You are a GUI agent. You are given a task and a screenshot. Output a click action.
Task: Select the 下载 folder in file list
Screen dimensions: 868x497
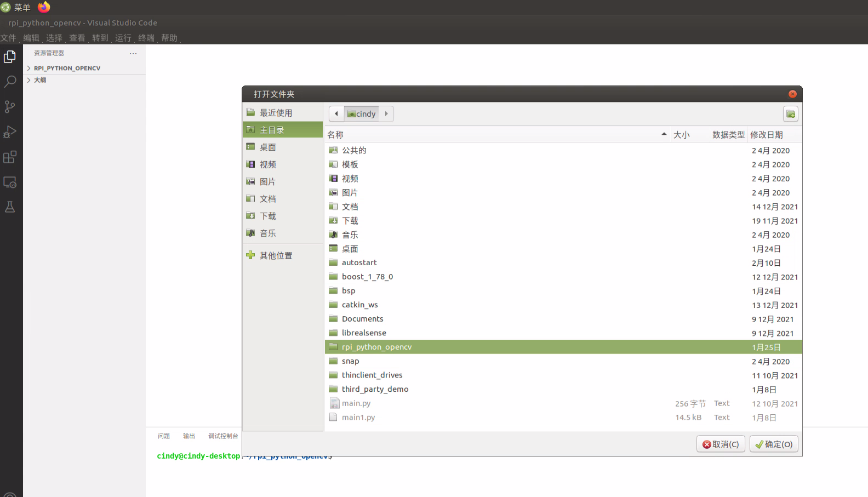pos(563,221)
